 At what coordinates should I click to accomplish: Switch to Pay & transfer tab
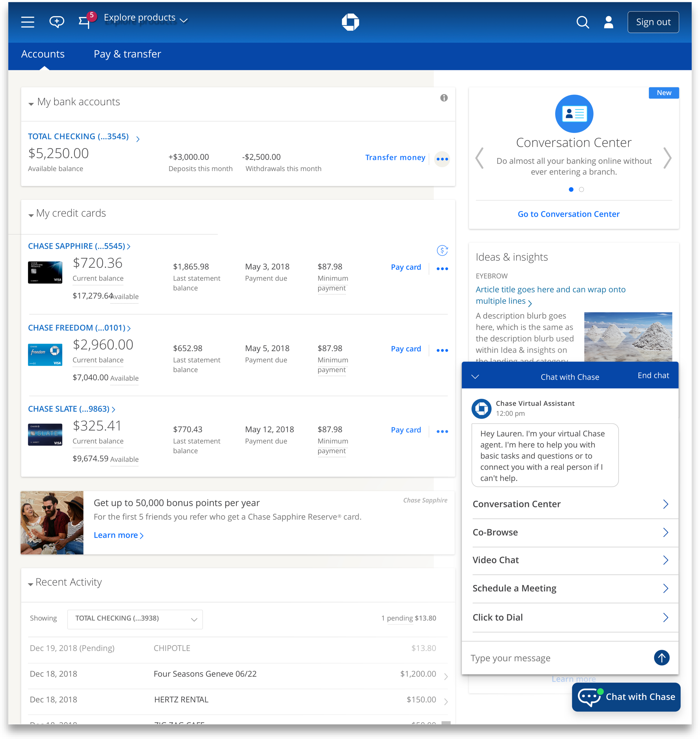(127, 54)
